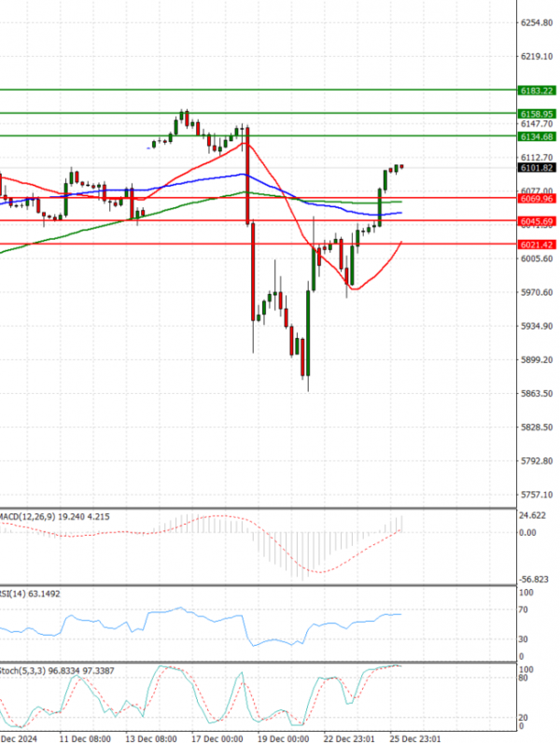
Task: Click the MACD scale value 24.622
Action: [533, 515]
